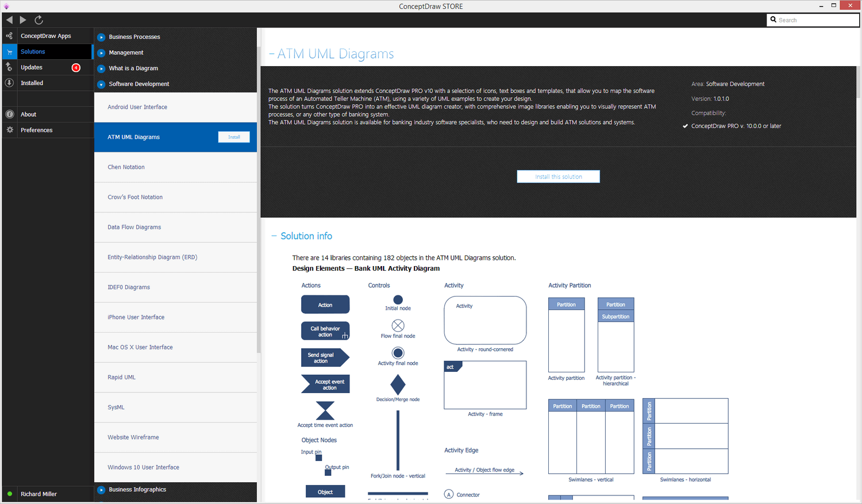
Task: Open the About page
Action: 29,114
